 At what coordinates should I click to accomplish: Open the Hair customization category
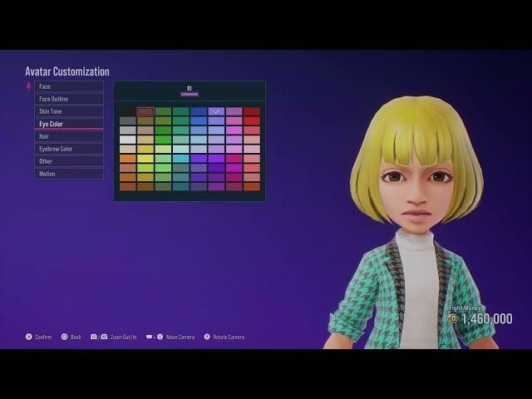point(69,136)
